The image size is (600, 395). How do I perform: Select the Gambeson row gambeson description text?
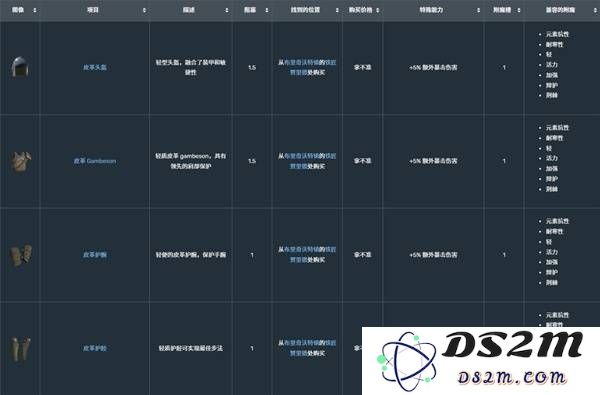point(191,161)
